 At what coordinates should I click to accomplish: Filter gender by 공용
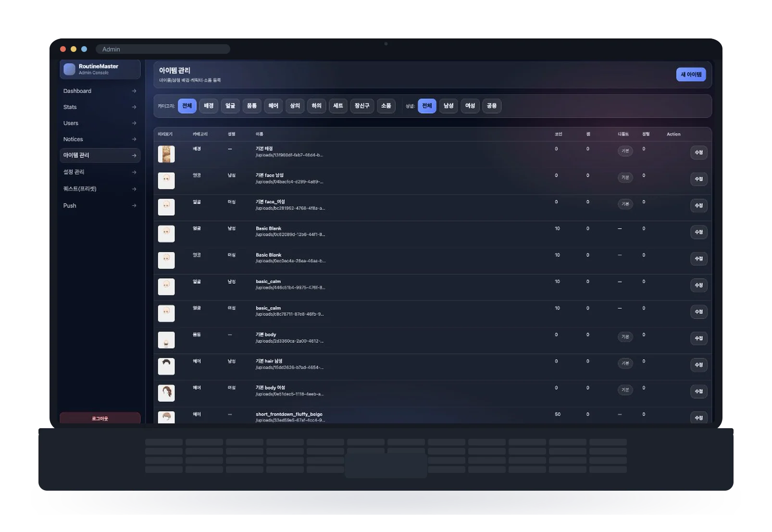coord(492,106)
